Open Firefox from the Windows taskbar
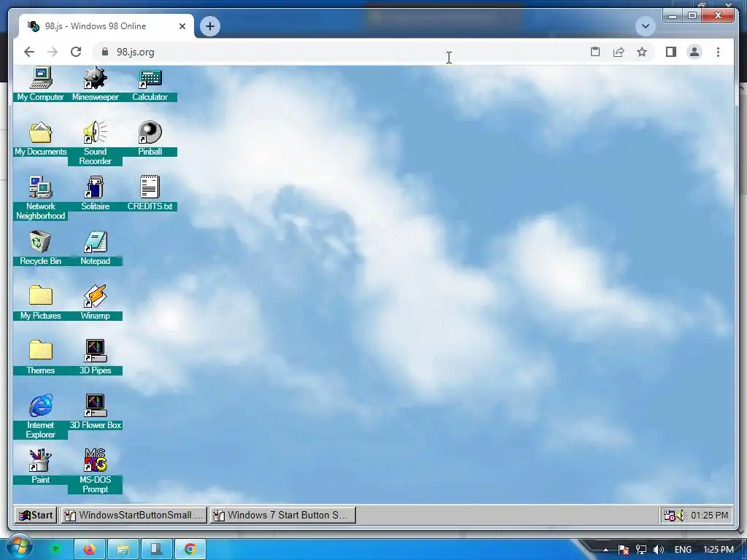747x560 pixels. click(x=90, y=550)
